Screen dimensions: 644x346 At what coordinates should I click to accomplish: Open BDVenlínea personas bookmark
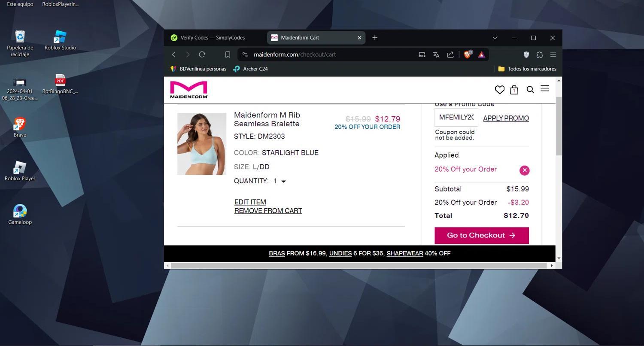click(198, 69)
